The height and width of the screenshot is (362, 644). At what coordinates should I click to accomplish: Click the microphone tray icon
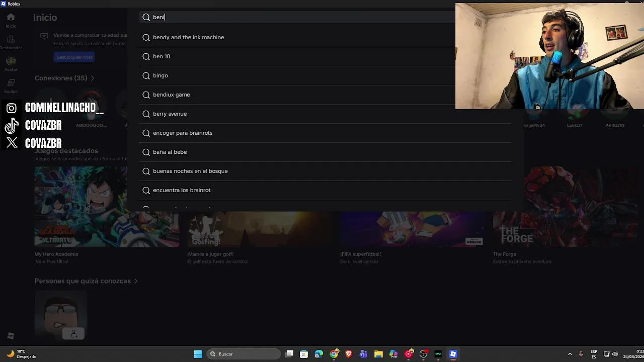pyautogui.click(x=581, y=354)
